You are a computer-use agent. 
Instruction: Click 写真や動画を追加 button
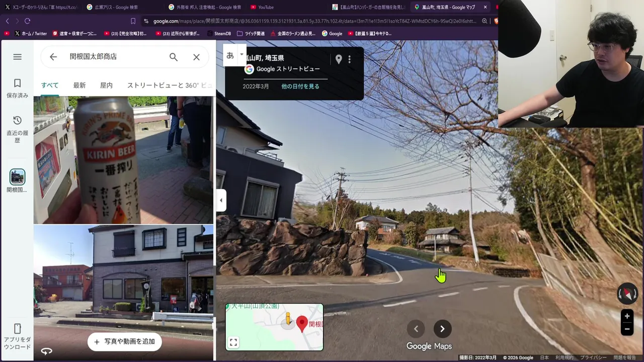point(124,341)
